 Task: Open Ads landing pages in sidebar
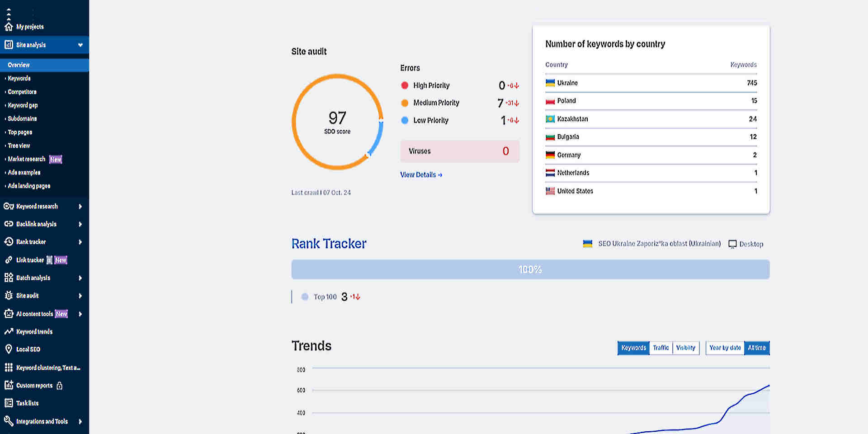(29, 186)
